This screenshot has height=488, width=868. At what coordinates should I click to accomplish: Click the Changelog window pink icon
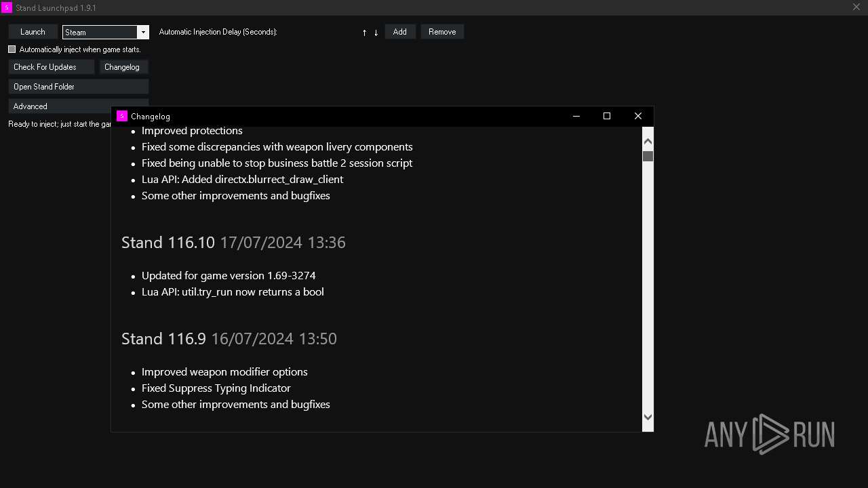(x=122, y=116)
